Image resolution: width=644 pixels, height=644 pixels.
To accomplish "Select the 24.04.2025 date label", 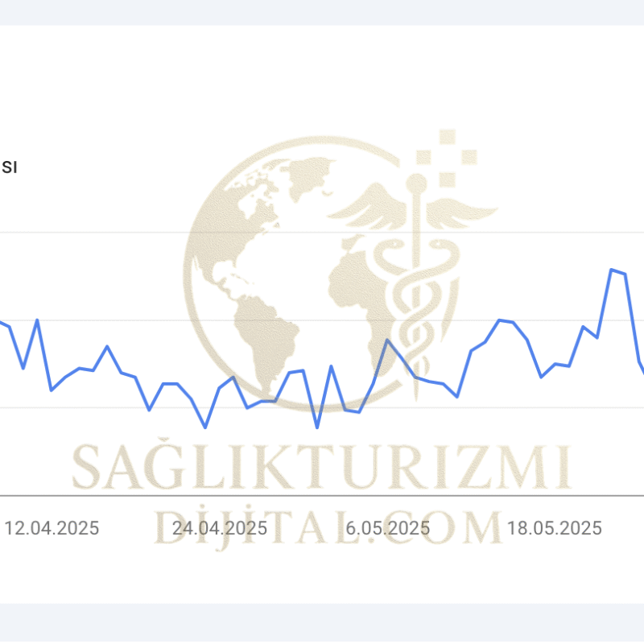I will (220, 529).
